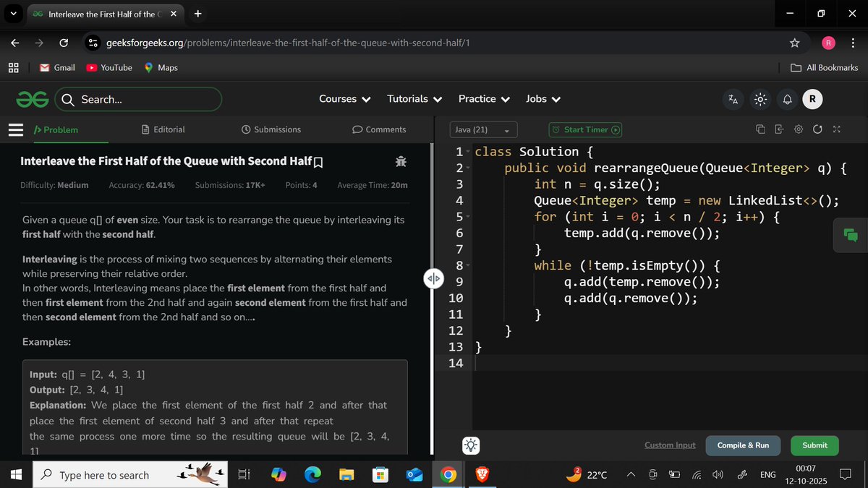The height and width of the screenshot is (488, 868).
Task: Collapse code fold arrow at line 1
Action: [x=469, y=153]
